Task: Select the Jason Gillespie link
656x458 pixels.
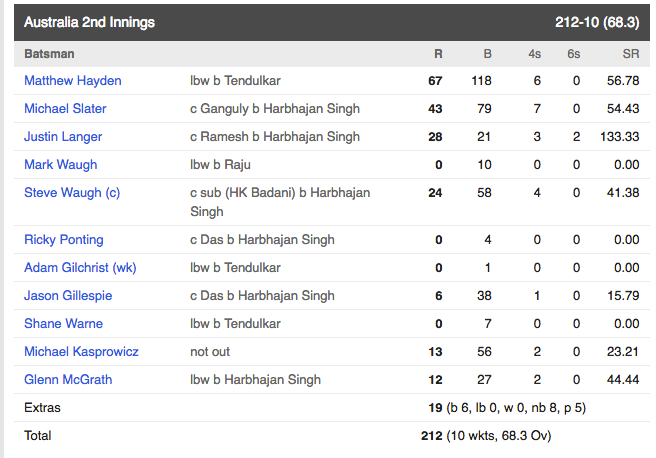Action: [68, 296]
